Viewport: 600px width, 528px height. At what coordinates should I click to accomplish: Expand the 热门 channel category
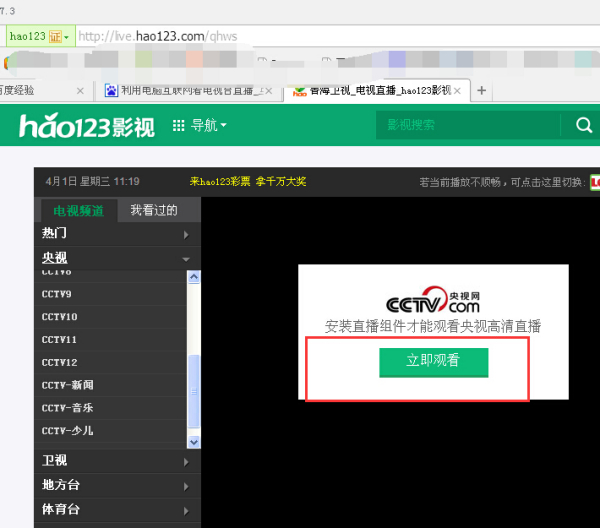[x=117, y=234]
